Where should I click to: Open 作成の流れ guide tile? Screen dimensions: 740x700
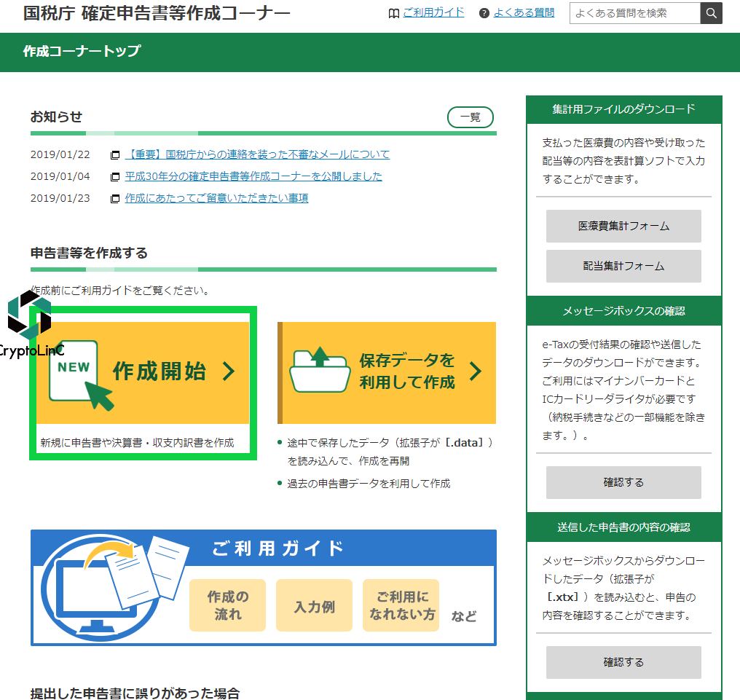(x=227, y=605)
